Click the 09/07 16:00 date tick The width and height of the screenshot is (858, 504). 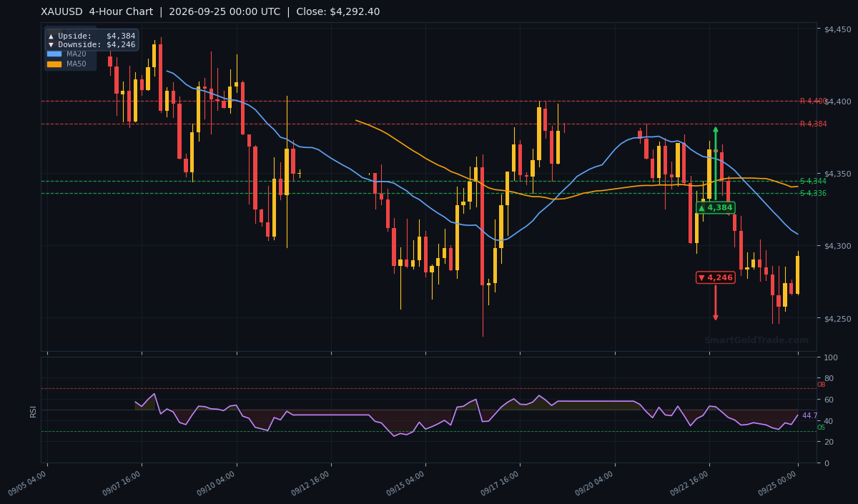coord(122,483)
